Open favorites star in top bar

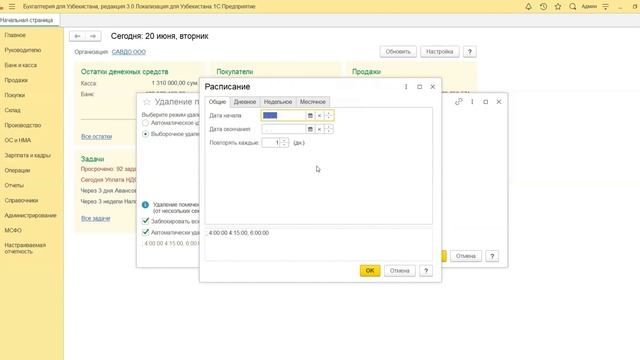[x=558, y=7]
